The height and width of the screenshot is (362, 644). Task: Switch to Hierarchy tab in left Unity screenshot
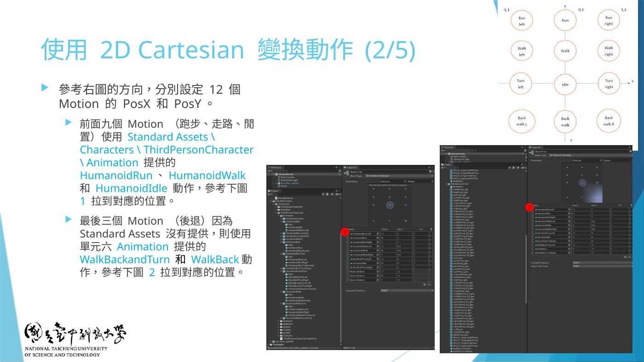pyautogui.click(x=275, y=168)
